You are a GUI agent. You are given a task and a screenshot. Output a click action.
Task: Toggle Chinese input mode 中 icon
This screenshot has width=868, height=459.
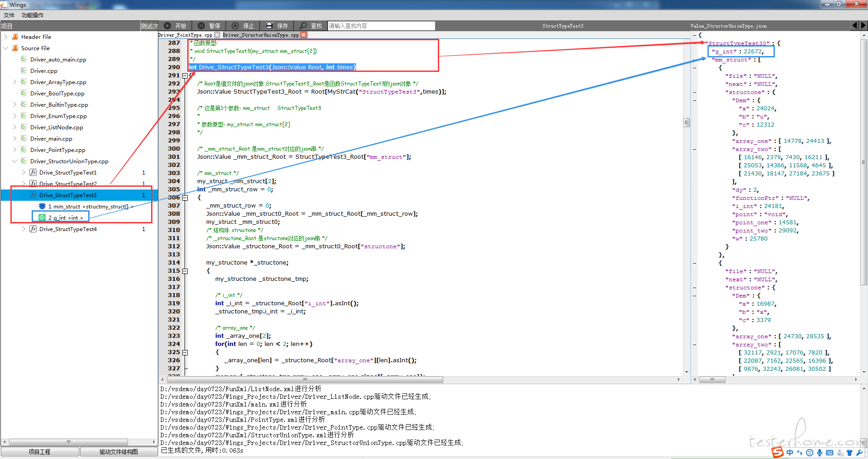(x=790, y=453)
